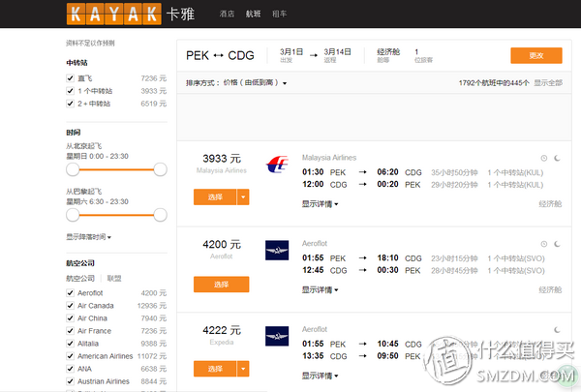Select the 3933 元 Malaysia Airlines flight

tap(215, 197)
